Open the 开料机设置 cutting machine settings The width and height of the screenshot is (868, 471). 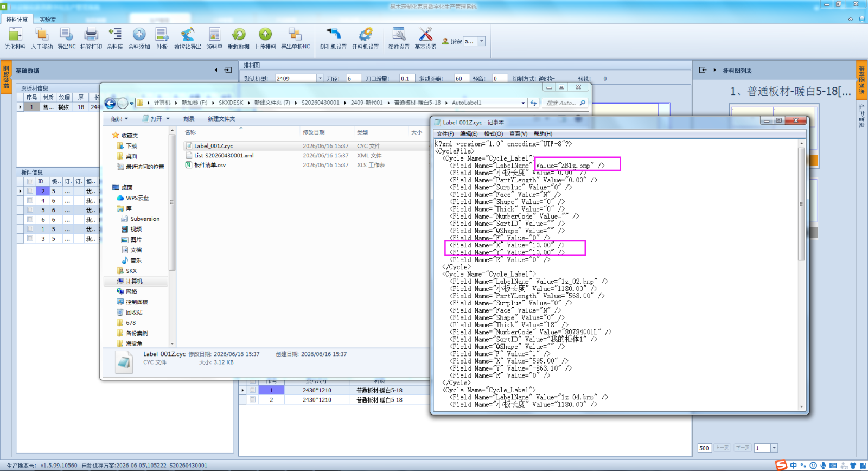tap(366, 39)
